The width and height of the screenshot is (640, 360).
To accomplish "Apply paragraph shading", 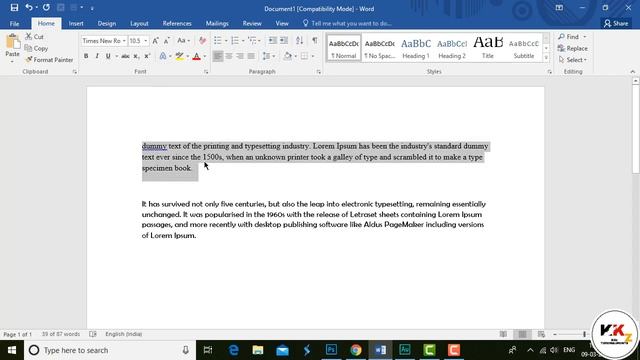I will click(x=287, y=56).
